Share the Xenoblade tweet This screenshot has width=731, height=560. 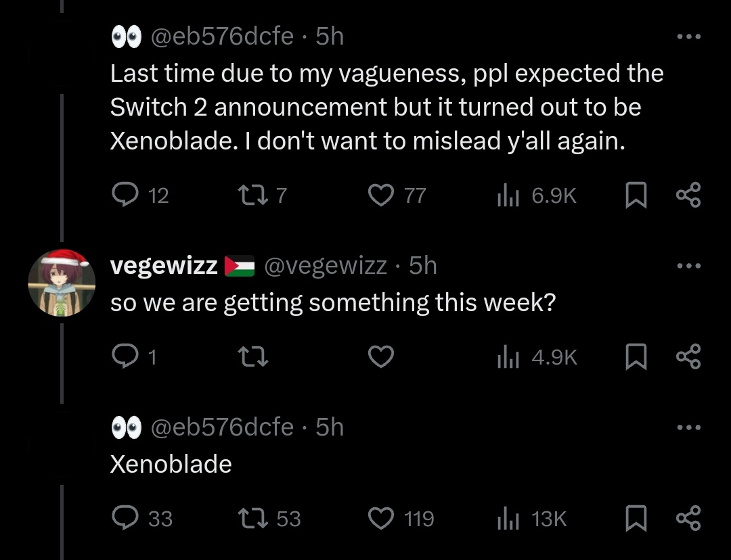688,518
